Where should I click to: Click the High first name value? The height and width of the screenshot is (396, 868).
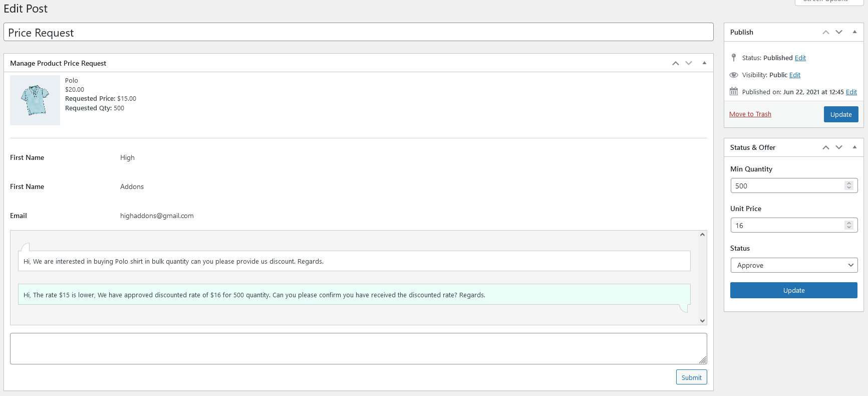click(x=127, y=157)
